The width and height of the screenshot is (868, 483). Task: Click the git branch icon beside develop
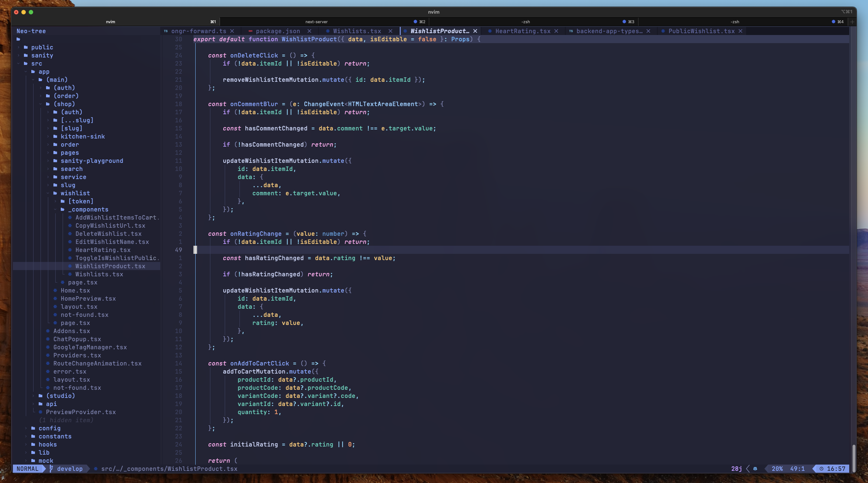click(52, 469)
